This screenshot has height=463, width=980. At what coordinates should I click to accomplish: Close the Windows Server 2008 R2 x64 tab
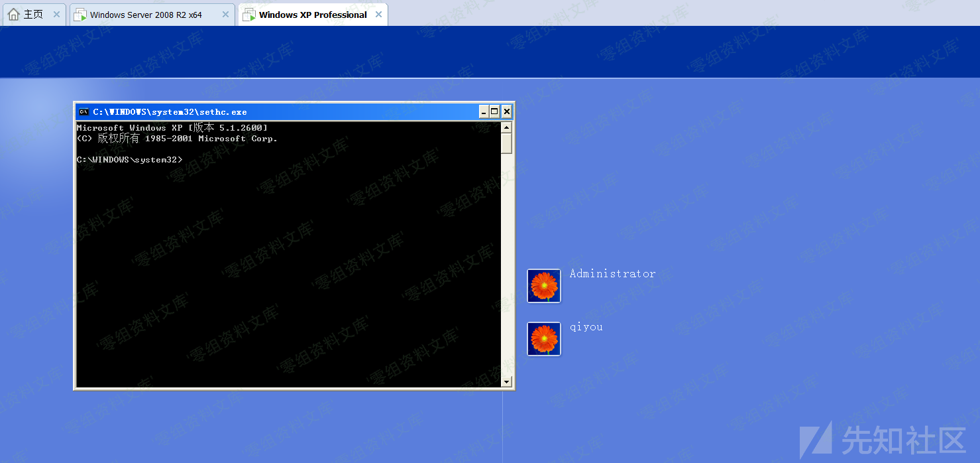tap(225, 15)
